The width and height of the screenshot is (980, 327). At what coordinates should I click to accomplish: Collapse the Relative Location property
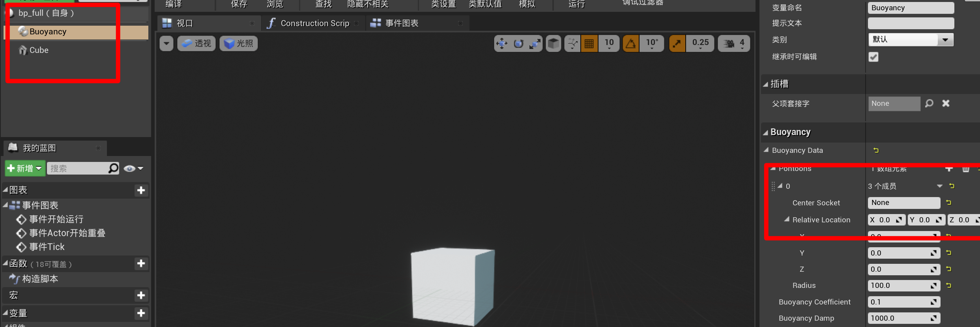pyautogui.click(x=787, y=219)
